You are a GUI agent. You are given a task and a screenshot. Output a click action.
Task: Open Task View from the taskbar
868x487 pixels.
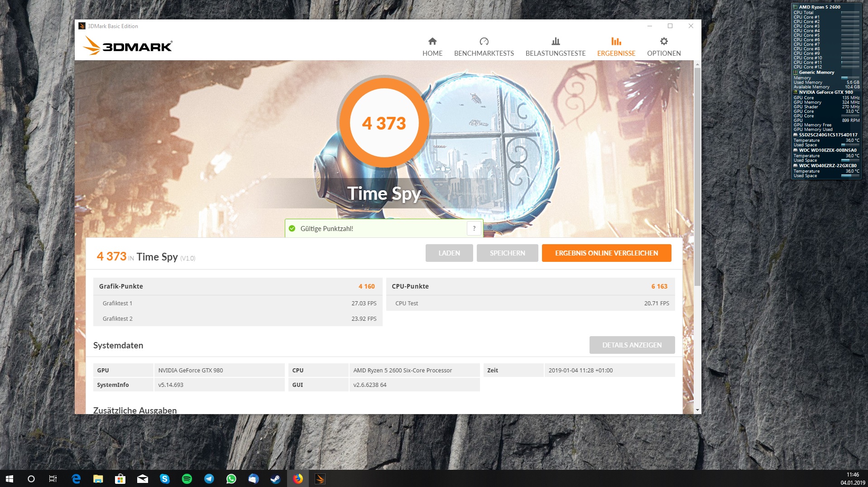click(x=53, y=479)
